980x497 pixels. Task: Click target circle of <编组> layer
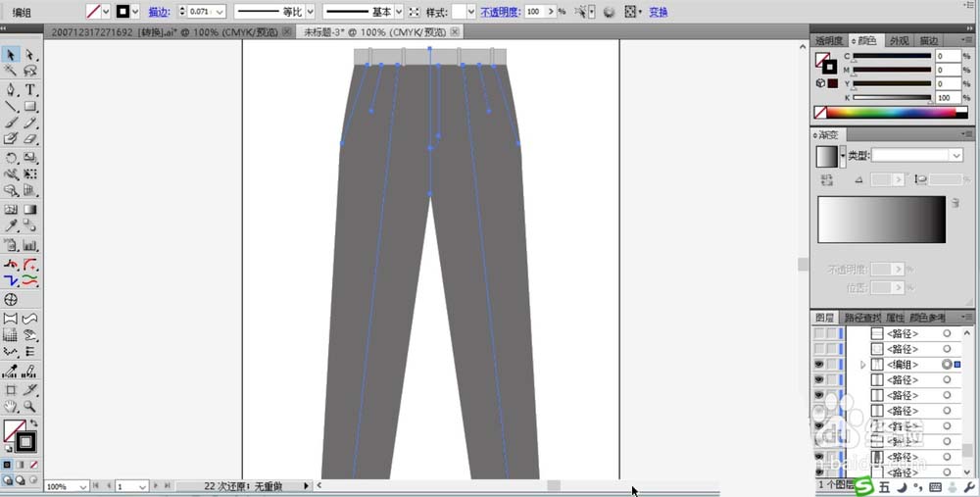(x=947, y=364)
